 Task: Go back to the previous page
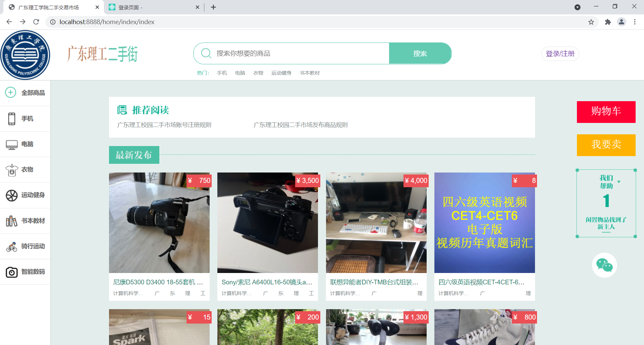(9, 22)
